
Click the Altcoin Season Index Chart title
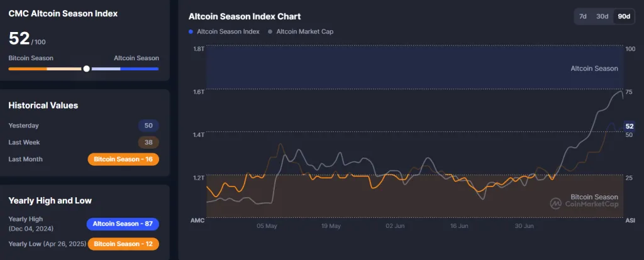click(244, 16)
